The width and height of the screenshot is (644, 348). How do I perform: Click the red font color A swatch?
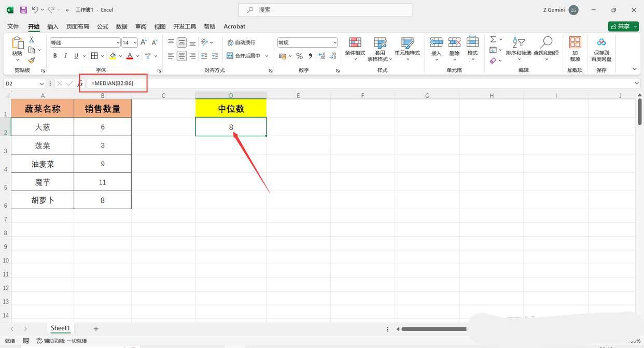130,56
